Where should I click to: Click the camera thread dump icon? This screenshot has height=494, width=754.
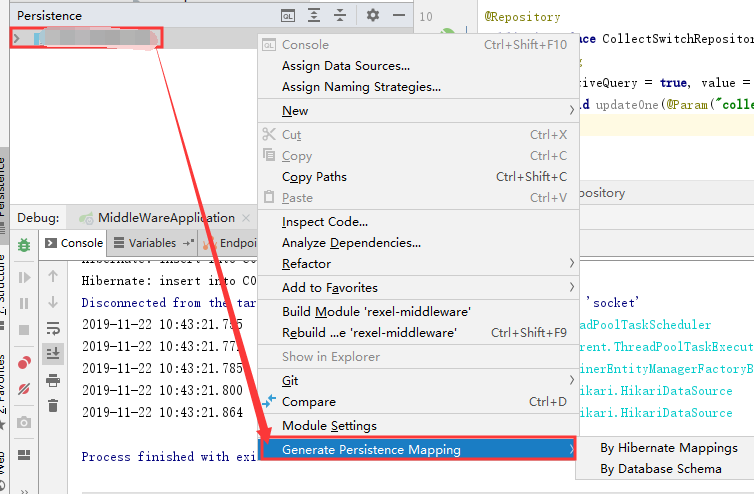tap(24, 422)
